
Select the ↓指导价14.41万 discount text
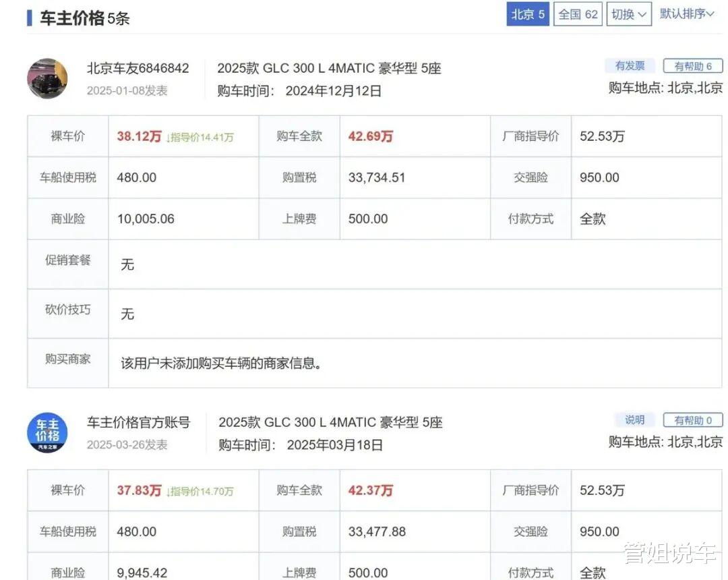200,138
